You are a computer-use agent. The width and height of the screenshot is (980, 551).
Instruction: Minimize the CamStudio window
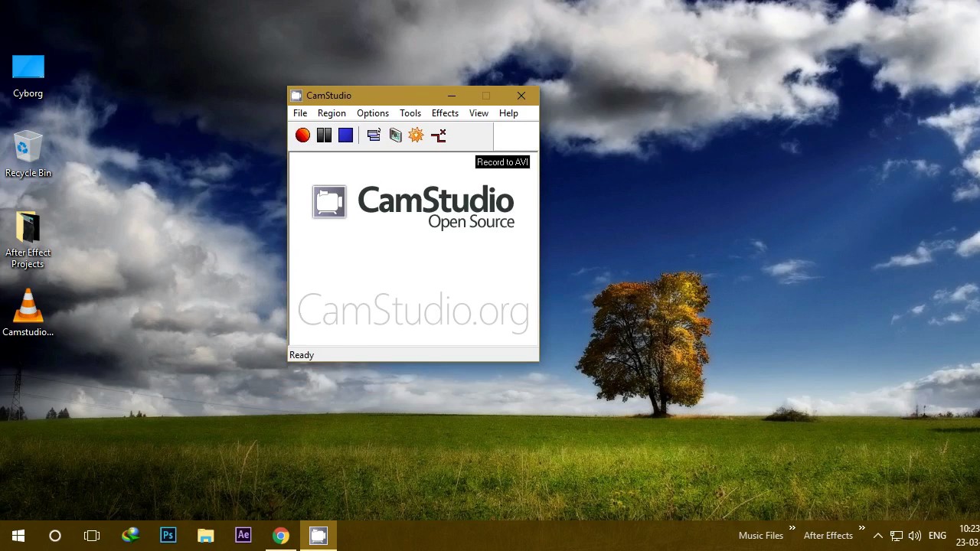[x=452, y=96]
